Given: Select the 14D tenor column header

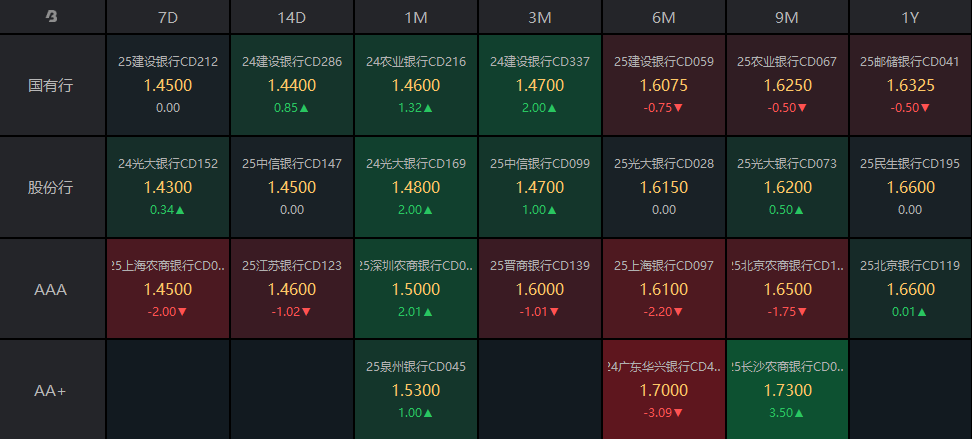Looking at the screenshot, I should (x=292, y=17).
